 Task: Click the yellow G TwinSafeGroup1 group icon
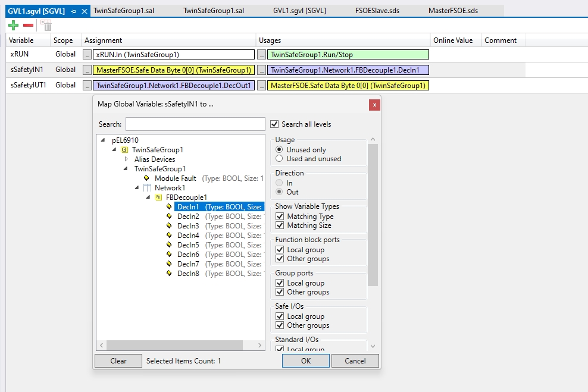[124, 150]
